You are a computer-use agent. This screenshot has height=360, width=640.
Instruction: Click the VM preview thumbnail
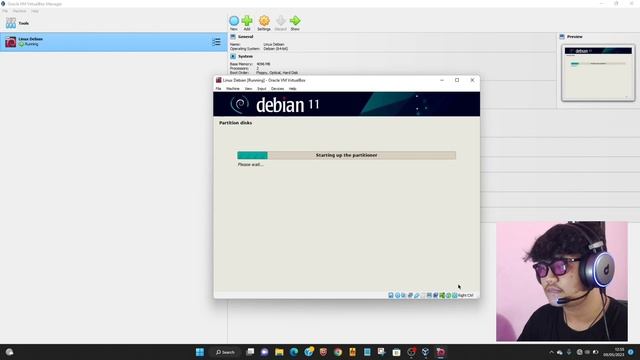598,73
